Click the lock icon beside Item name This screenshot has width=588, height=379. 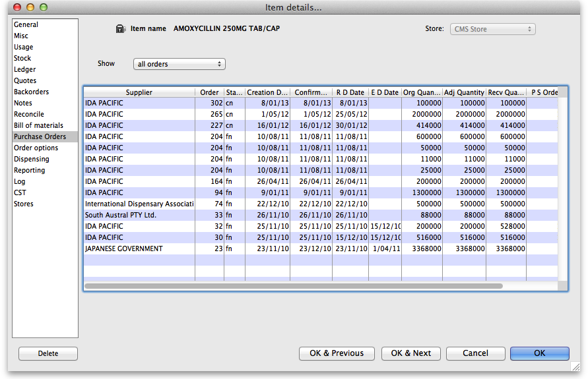(120, 29)
